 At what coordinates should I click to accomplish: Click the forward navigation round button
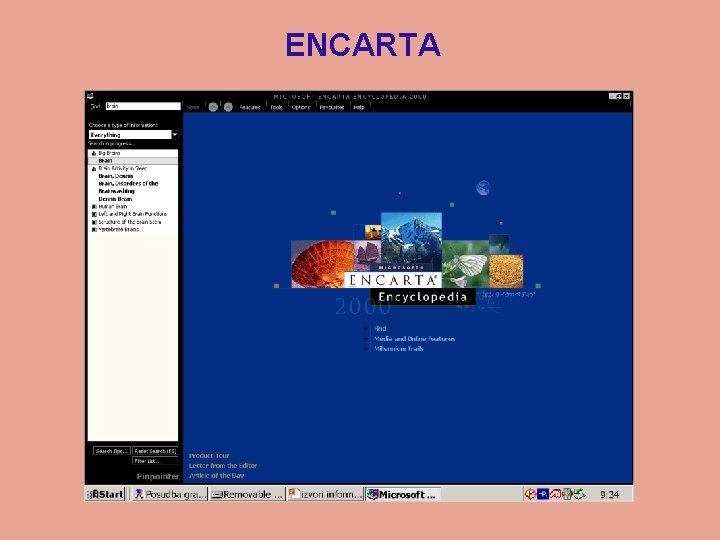click(228, 107)
